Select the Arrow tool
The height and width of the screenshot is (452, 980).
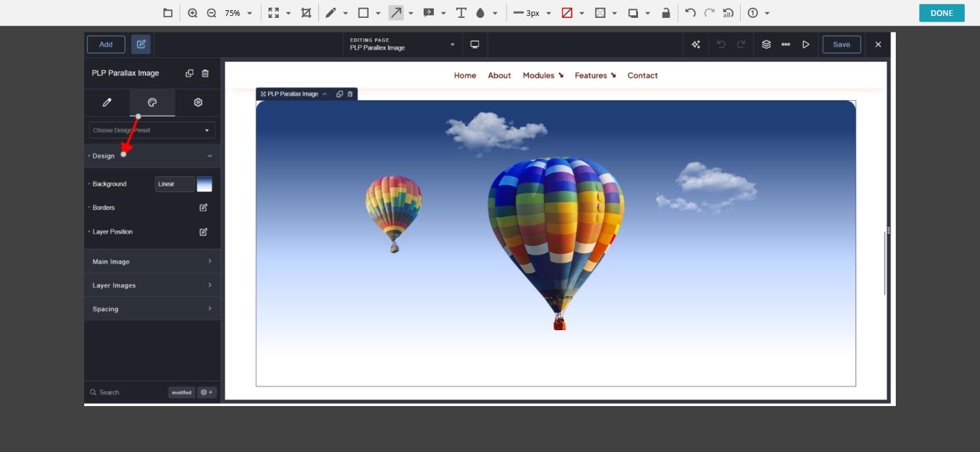(396, 13)
